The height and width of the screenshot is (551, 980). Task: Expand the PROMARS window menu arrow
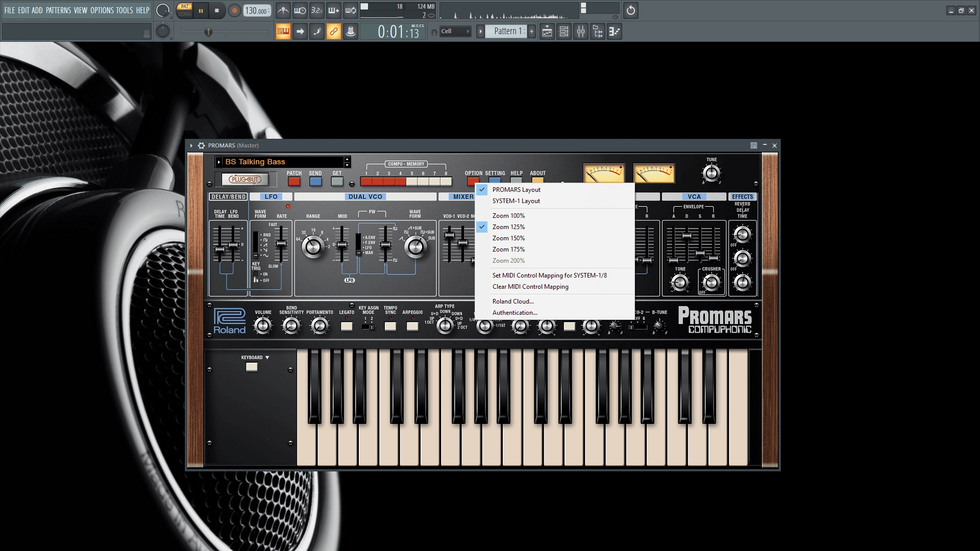click(191, 145)
